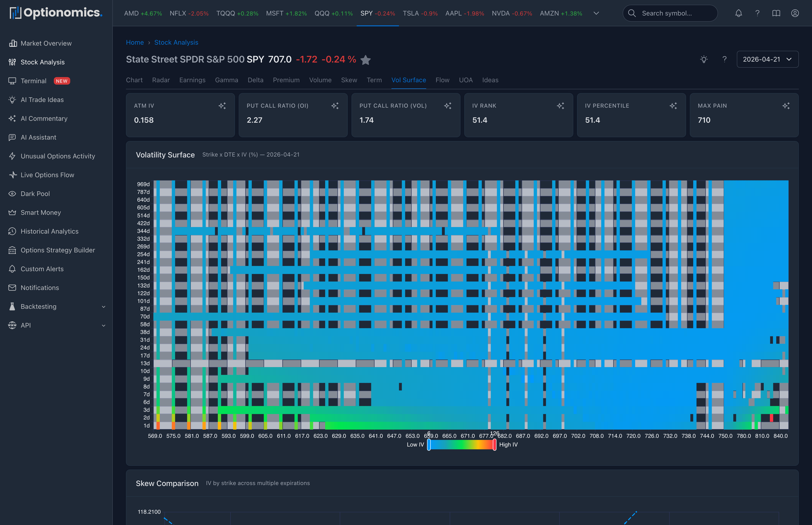Open the AI Trade Ideas section

tap(42, 100)
